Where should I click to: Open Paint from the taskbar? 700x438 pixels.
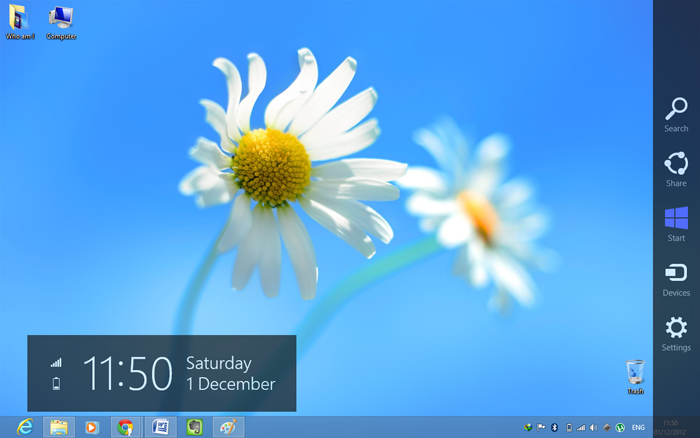228,427
